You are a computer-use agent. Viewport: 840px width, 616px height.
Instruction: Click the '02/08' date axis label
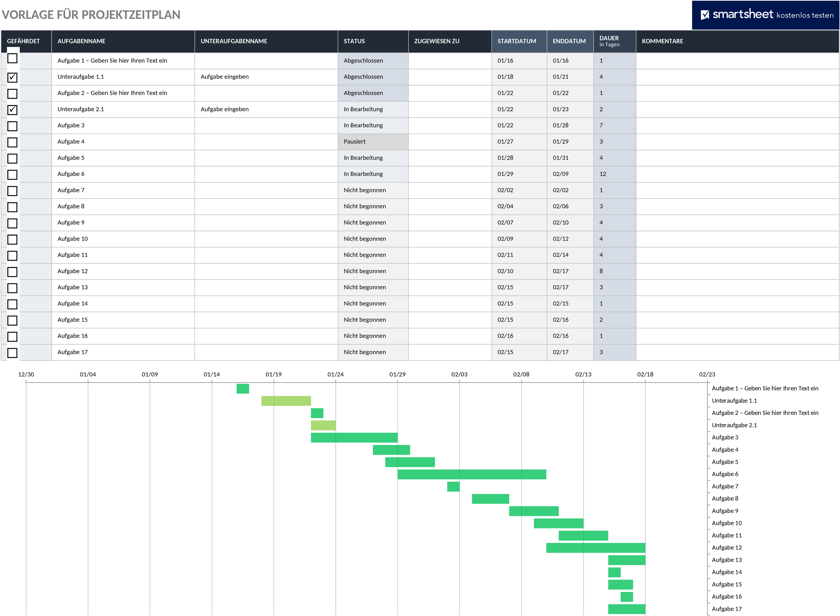(x=521, y=374)
